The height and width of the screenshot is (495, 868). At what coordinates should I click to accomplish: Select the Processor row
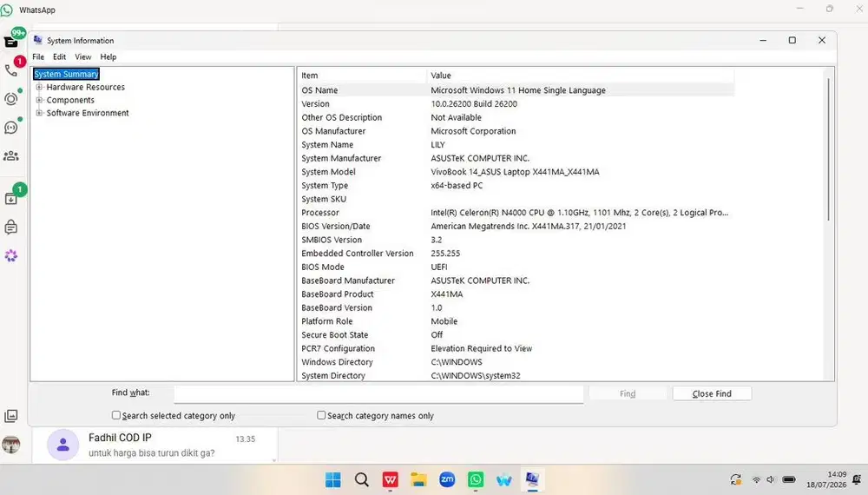coord(516,213)
